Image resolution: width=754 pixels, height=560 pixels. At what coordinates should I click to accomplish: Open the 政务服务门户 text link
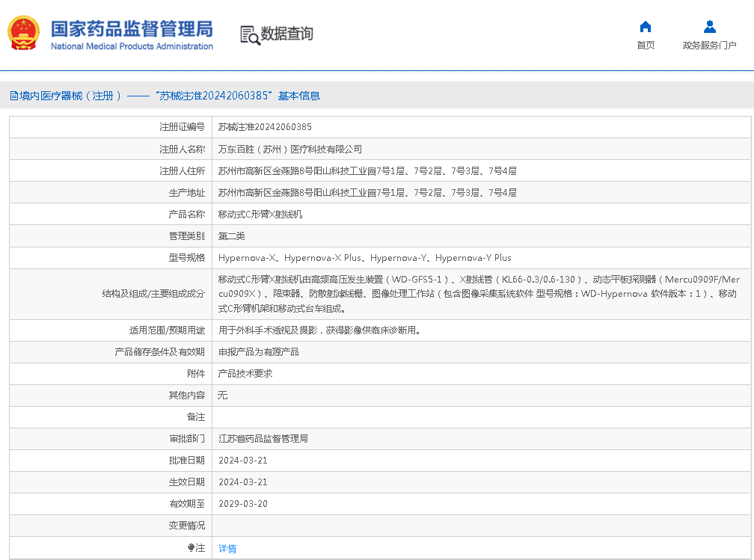pyautogui.click(x=709, y=46)
